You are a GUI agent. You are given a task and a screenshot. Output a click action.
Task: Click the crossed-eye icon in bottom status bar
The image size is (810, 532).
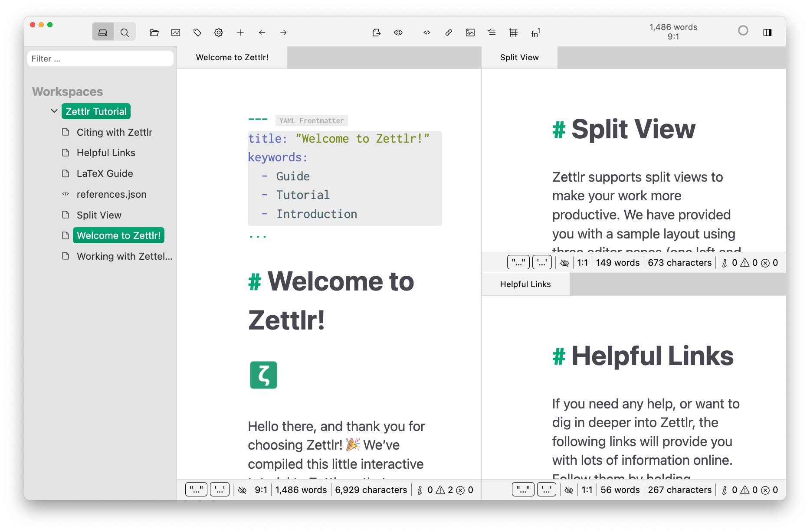pyautogui.click(x=242, y=490)
